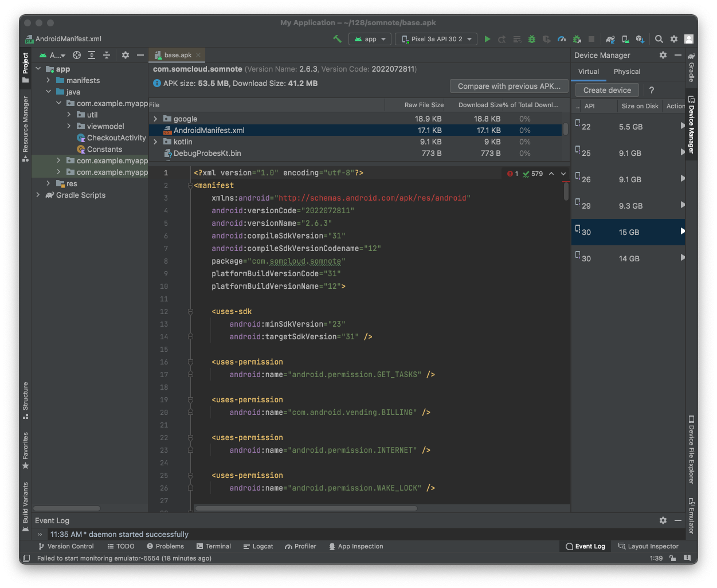This screenshot has width=717, height=588.
Task: Click the Make Project hammer icon
Action: point(337,39)
